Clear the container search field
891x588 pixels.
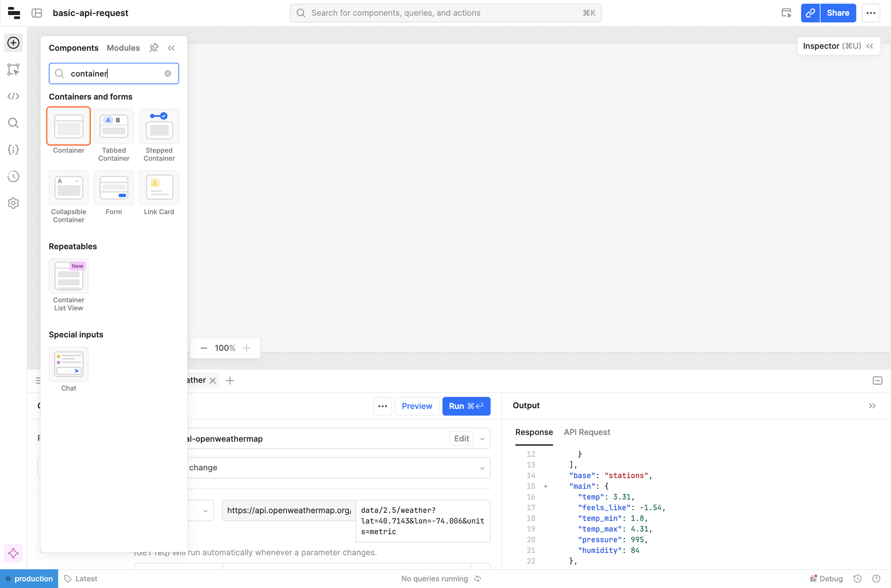click(168, 73)
